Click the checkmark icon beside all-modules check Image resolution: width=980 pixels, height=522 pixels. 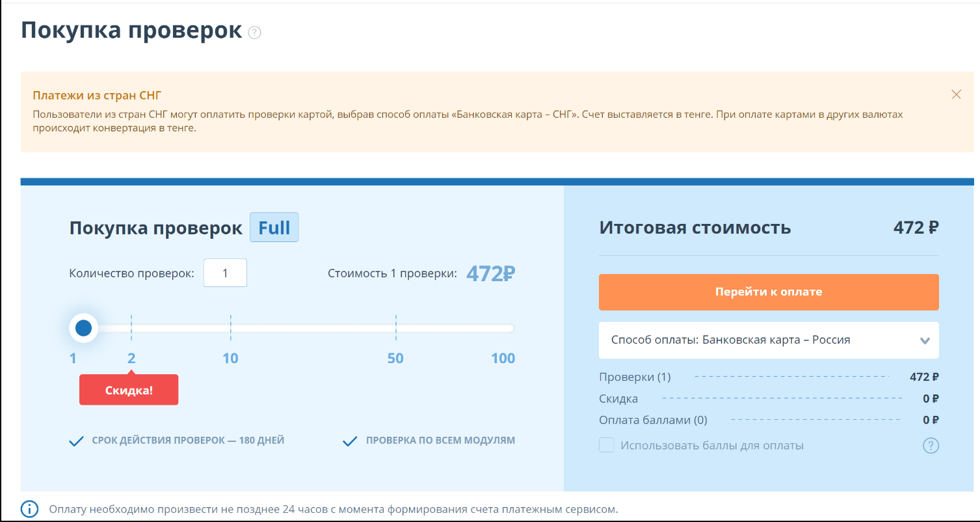click(350, 441)
